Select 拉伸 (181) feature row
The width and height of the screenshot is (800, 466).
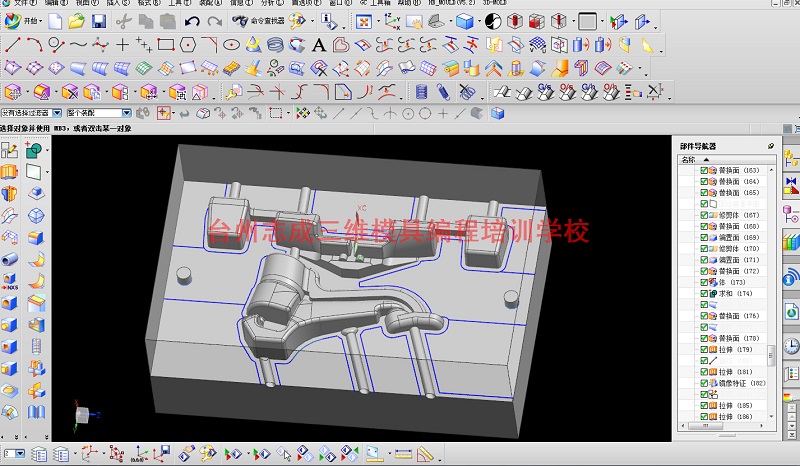(735, 372)
